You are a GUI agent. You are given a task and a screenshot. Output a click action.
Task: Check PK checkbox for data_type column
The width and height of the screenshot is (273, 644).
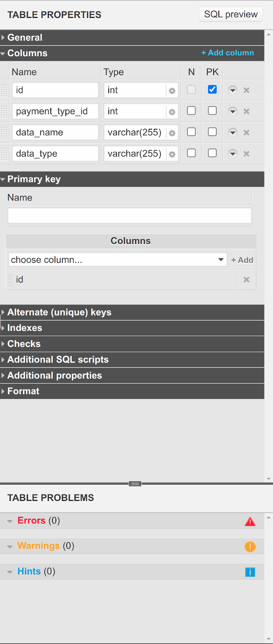click(212, 153)
